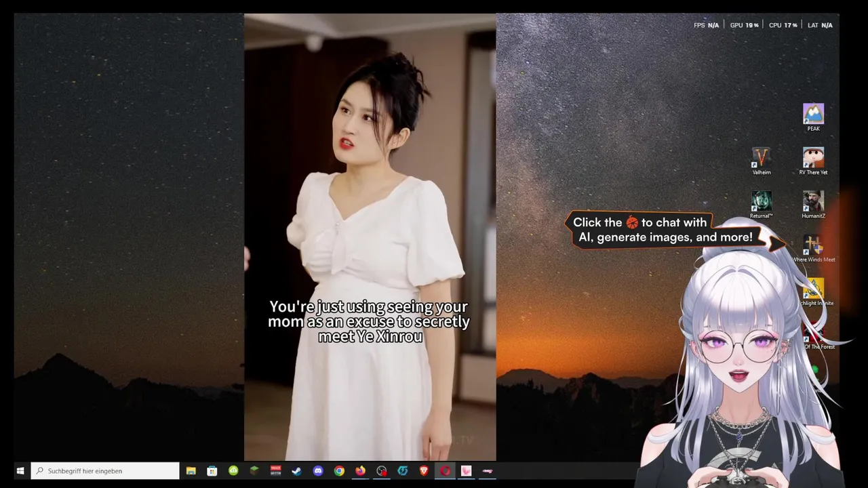Click the green circular taskbar icon
This screenshot has width=868, height=488.
233,471
